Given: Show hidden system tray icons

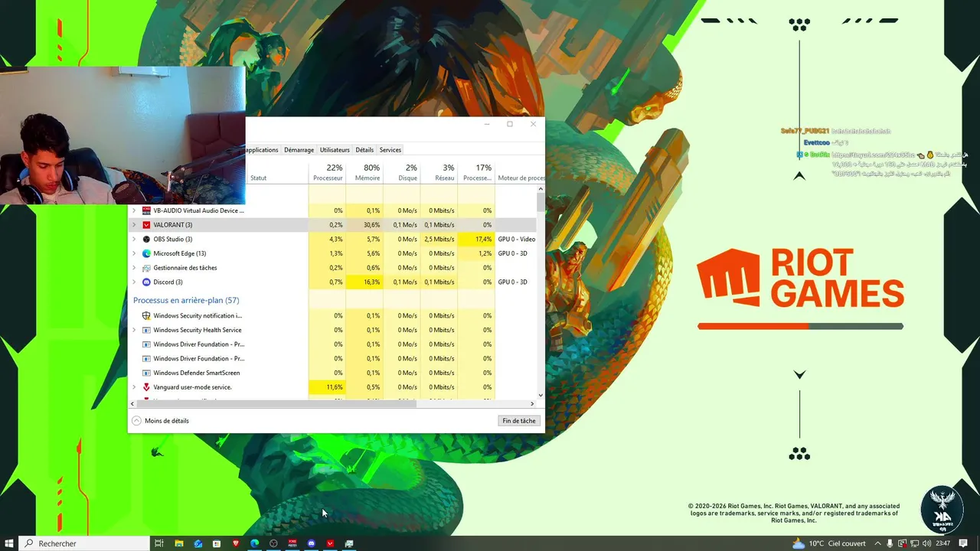Looking at the screenshot, I should [x=877, y=543].
